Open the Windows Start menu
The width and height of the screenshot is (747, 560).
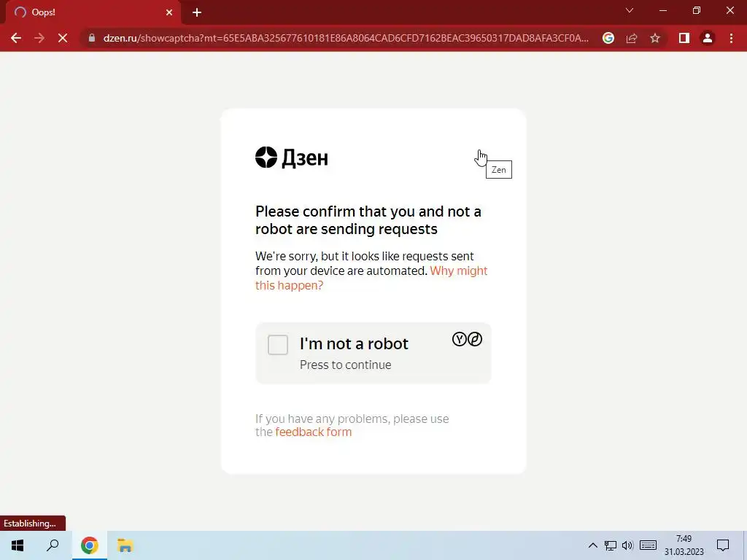18,545
